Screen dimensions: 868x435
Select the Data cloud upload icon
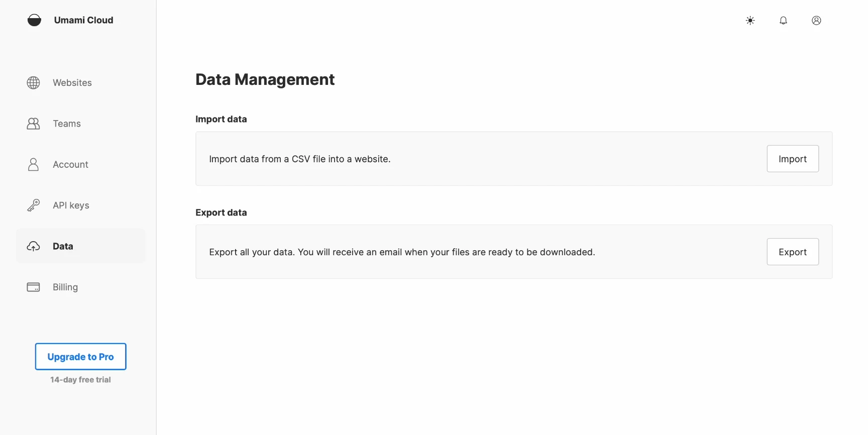pyautogui.click(x=33, y=246)
